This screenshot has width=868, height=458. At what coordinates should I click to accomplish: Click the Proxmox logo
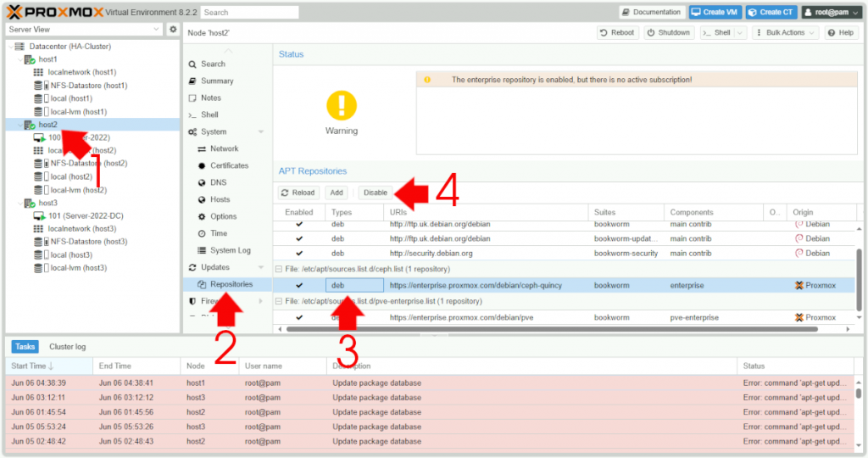55,12
